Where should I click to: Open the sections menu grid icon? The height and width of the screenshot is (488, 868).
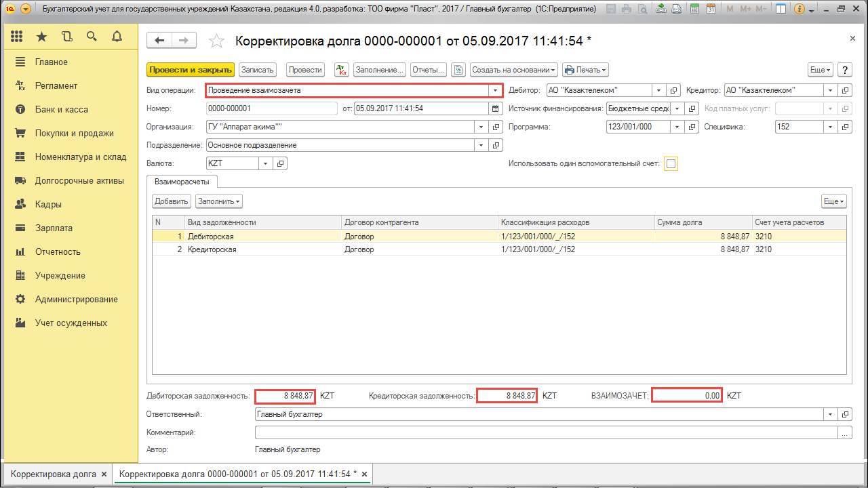click(x=17, y=37)
